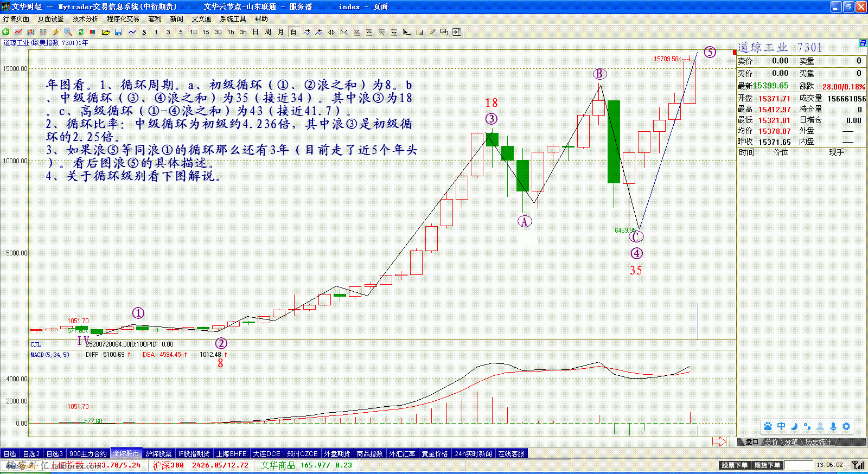Click the measuring ruler icon
The image size is (868, 474).
click(x=419, y=32)
